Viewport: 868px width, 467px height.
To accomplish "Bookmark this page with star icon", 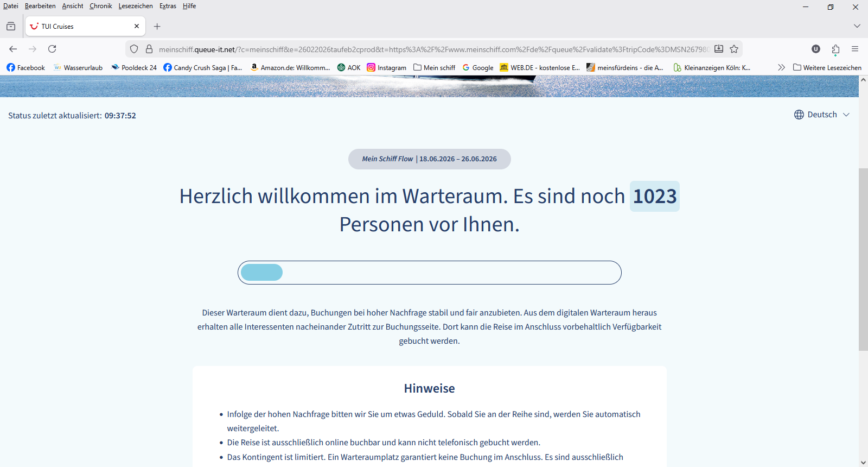I will tap(734, 49).
